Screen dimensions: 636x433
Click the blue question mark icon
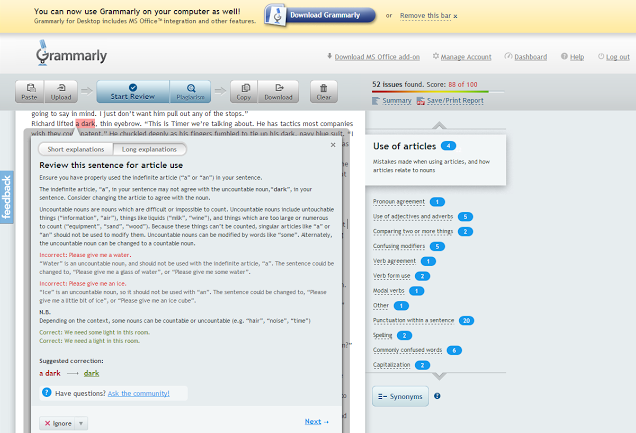47,392
